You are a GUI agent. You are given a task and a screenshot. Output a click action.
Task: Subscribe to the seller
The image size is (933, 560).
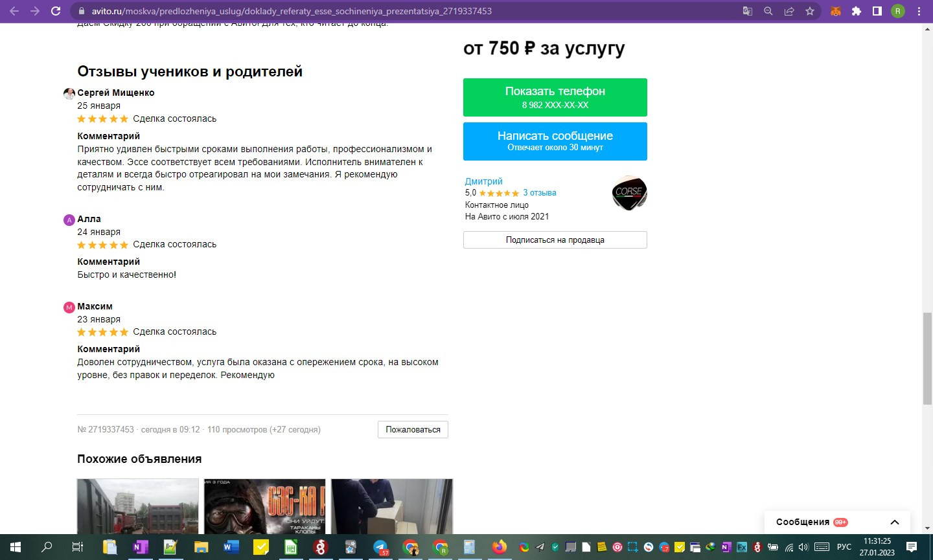point(555,240)
